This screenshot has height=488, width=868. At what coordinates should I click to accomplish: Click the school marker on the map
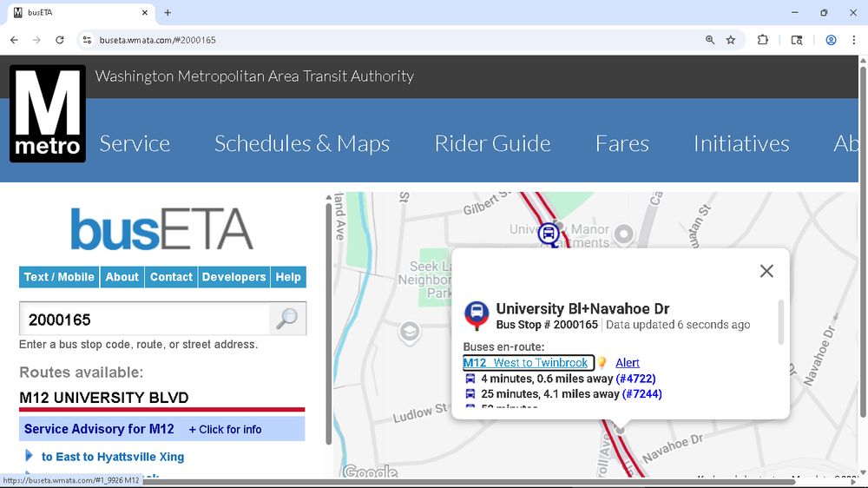410,333
